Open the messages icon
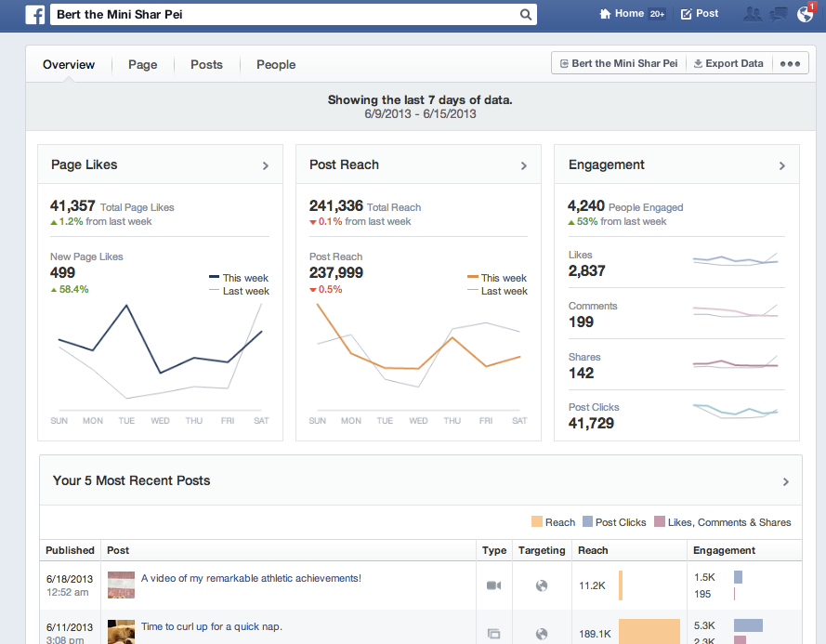 click(x=779, y=14)
